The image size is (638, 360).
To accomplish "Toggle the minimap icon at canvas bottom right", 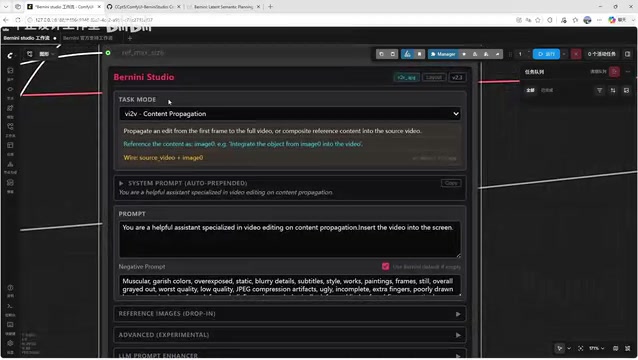I will 615,348.
